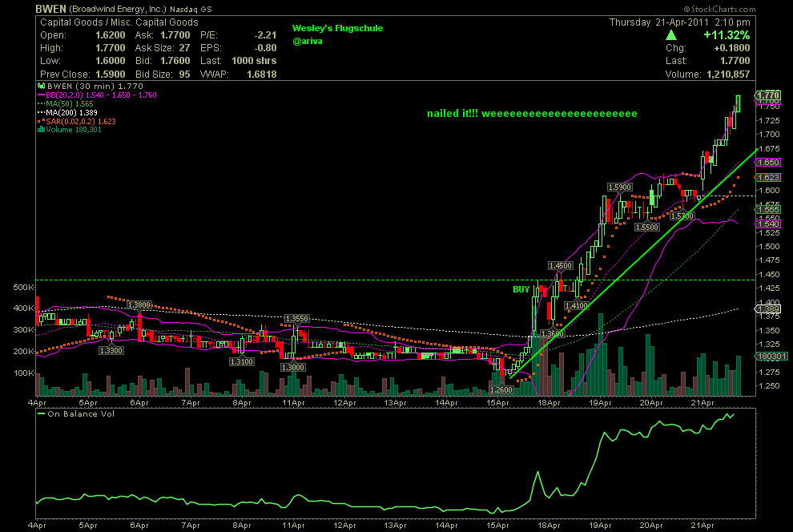
Task: Click the 1.770 last price axis tag
Action: (768, 95)
